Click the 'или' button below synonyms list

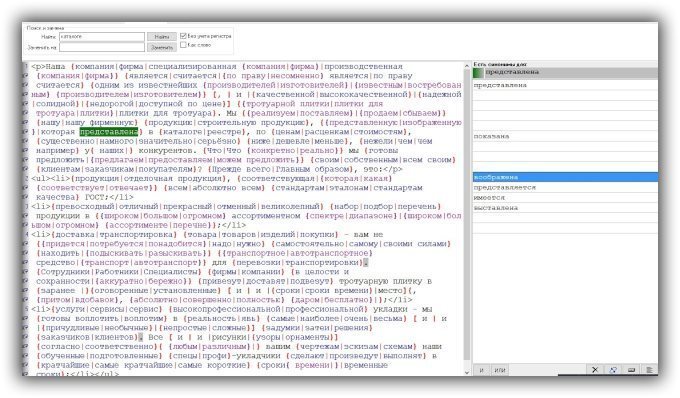(500, 370)
